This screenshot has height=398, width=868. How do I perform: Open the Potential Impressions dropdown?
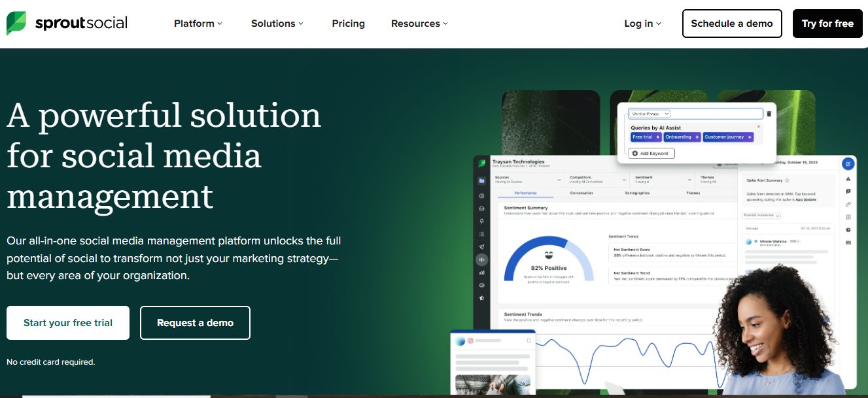coord(761,215)
